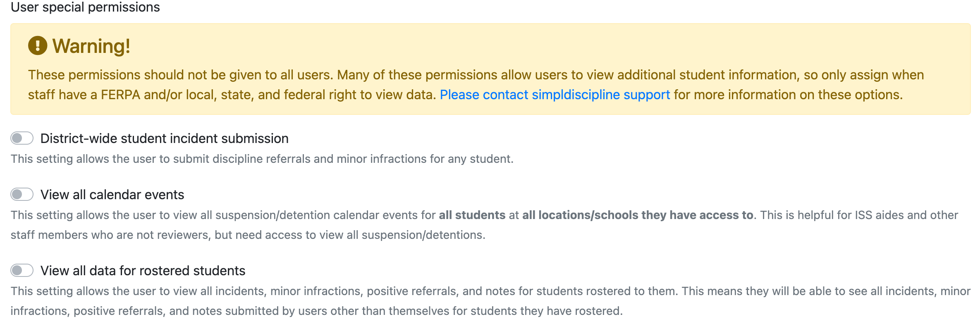Enable District-wide student incident submission toggle

pyautogui.click(x=22, y=138)
